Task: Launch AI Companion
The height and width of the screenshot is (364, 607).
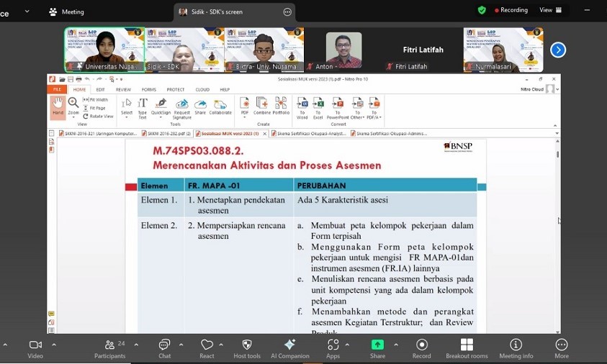Action: pyautogui.click(x=290, y=349)
